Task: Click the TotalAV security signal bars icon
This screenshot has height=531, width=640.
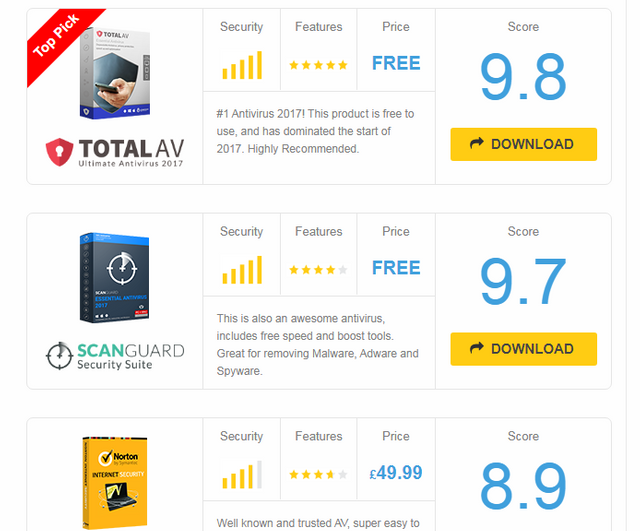Action: tap(242, 65)
